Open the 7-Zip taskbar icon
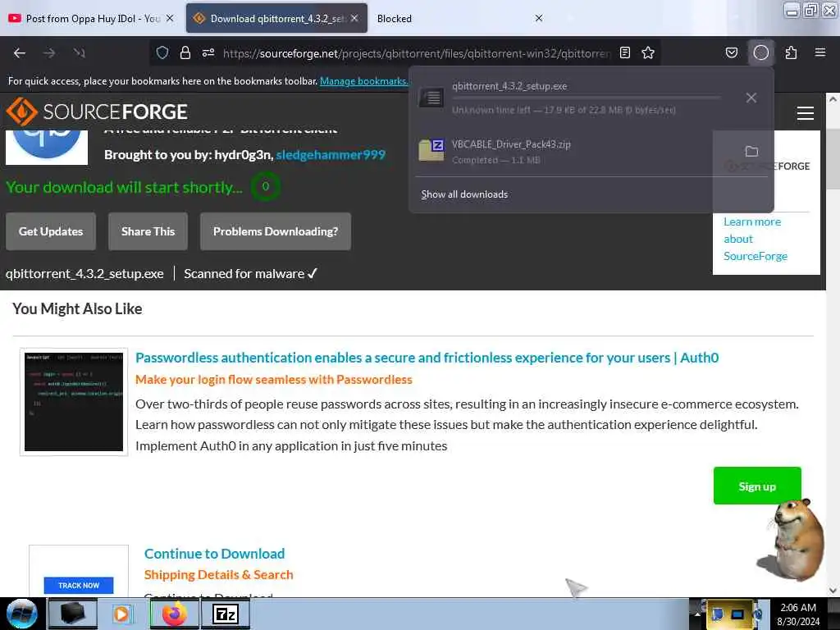840x630 pixels. tap(226, 614)
